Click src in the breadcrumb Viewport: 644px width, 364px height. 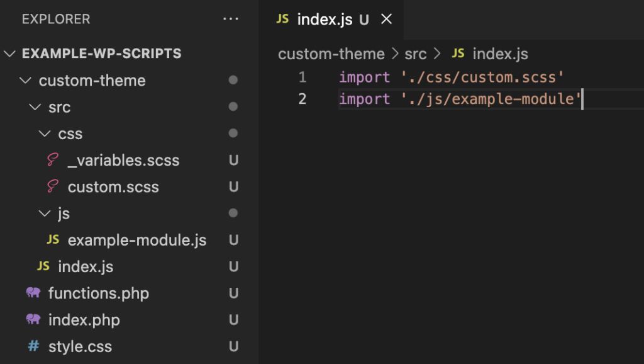[416, 54]
